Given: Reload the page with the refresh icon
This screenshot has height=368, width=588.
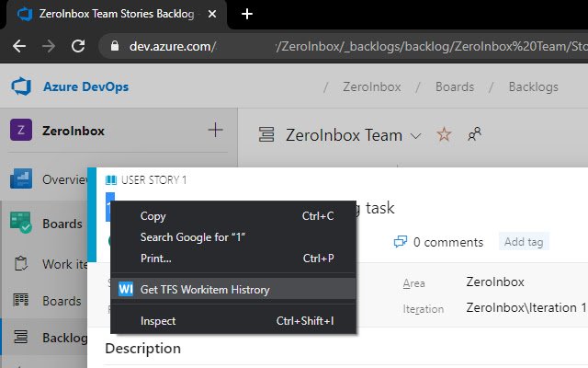Looking at the screenshot, I should [78, 47].
